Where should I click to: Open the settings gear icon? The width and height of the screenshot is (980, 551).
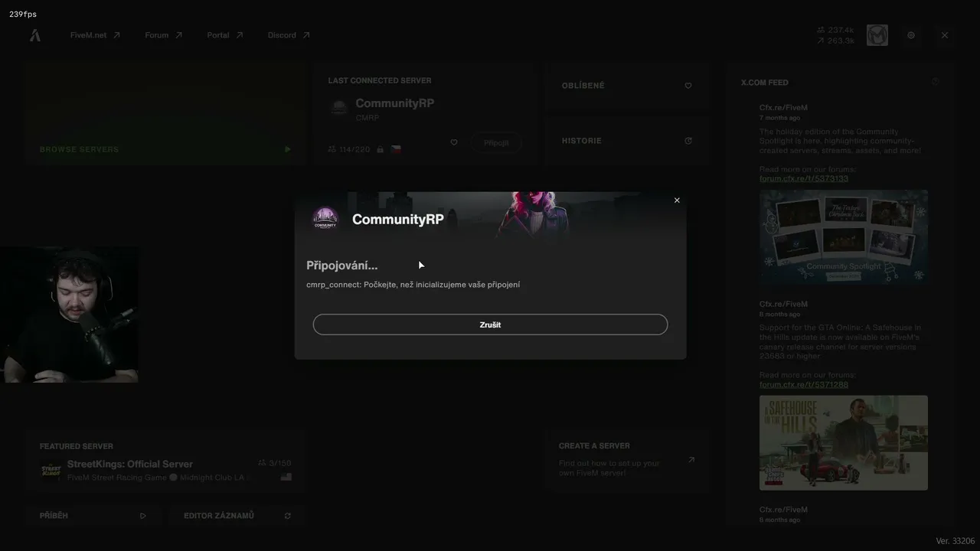[x=911, y=35]
